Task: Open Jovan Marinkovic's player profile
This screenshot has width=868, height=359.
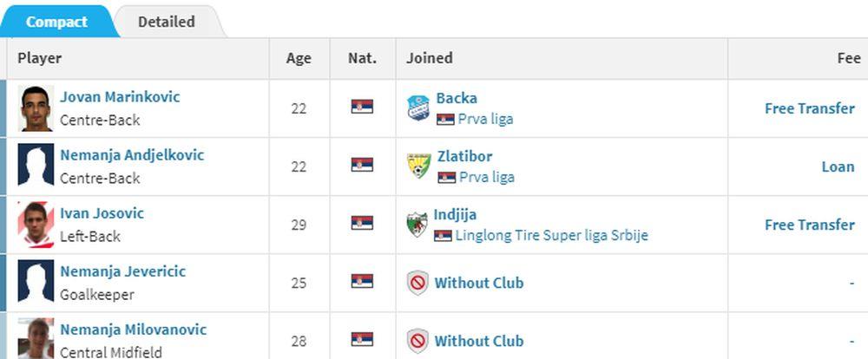Action: pos(120,97)
